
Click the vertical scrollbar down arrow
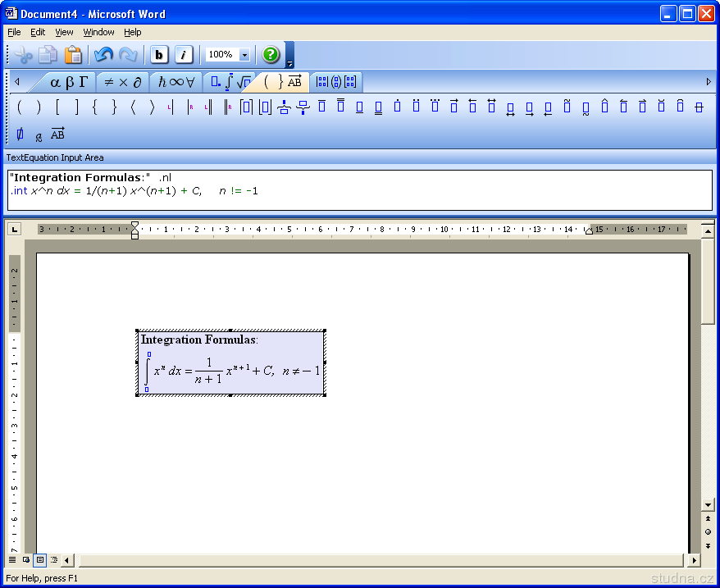pyautogui.click(x=708, y=505)
